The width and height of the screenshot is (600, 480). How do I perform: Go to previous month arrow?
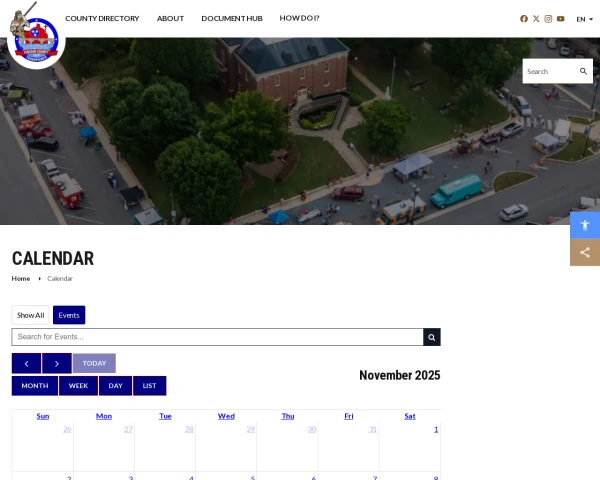tap(26, 363)
